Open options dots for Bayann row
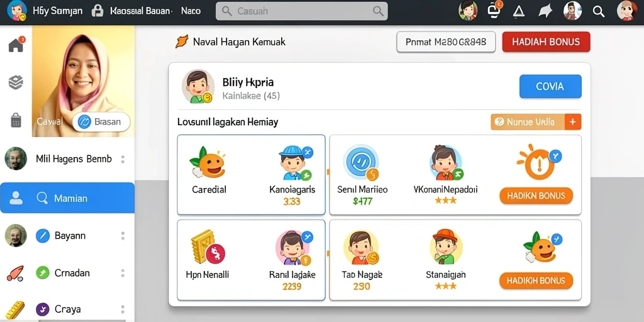The height and width of the screenshot is (322, 644). click(x=123, y=236)
